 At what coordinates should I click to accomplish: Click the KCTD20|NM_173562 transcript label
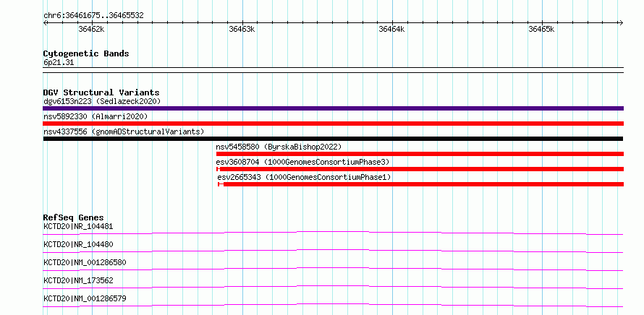pos(78,280)
